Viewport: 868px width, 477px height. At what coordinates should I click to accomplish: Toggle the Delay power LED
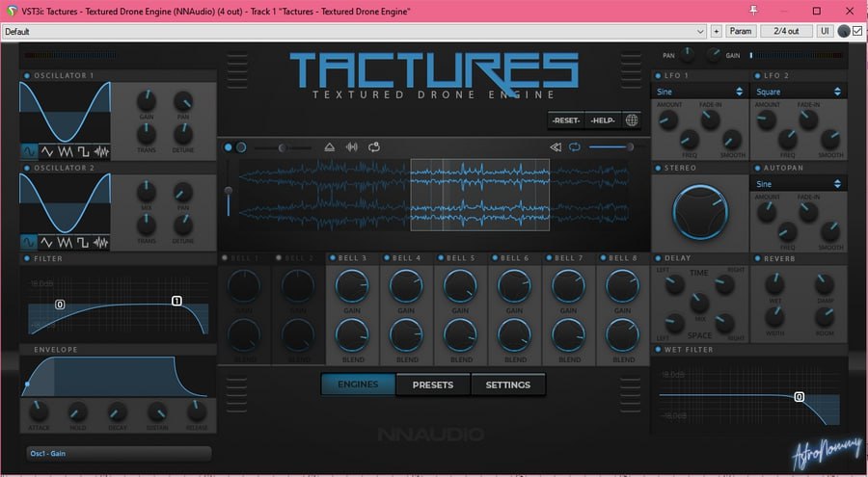[x=658, y=258]
